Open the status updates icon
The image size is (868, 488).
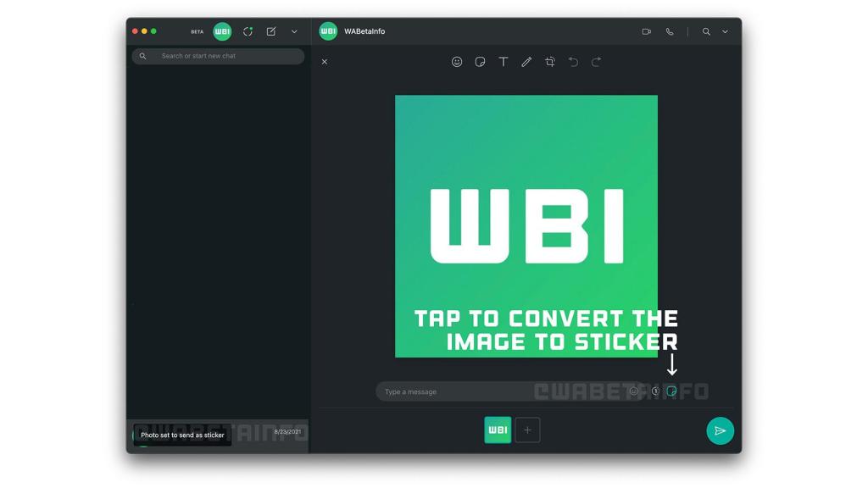248,31
